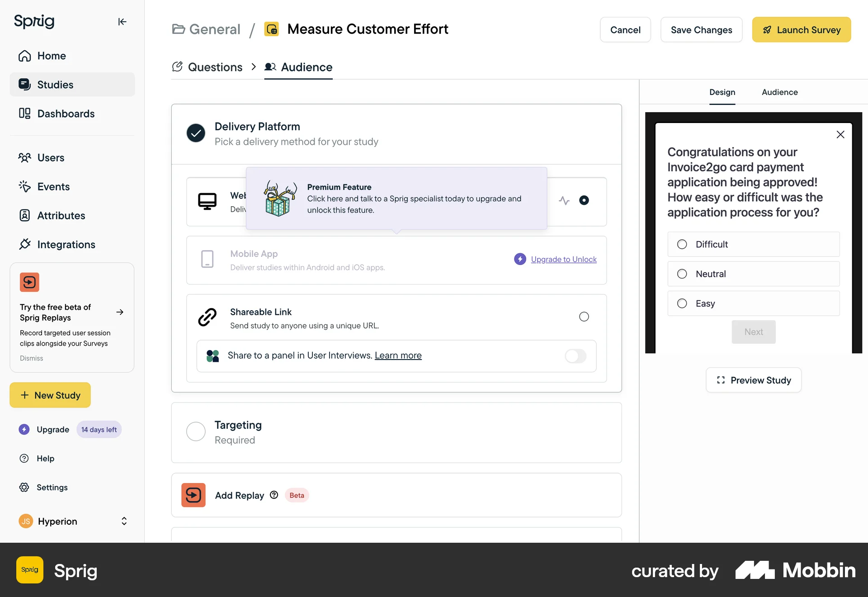Click Upgrade to Unlock link

(563, 259)
